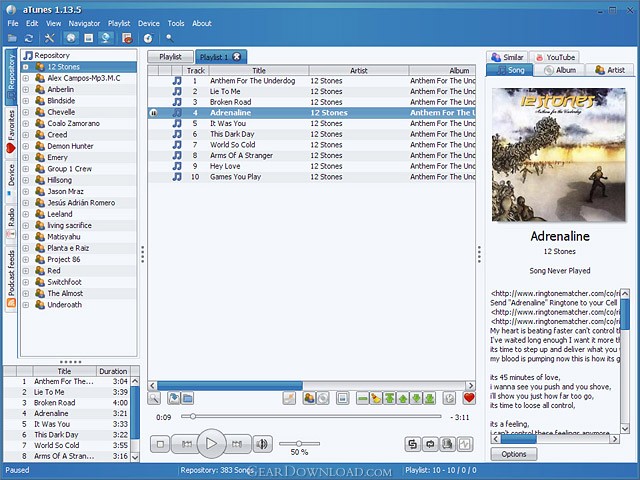Click the Artist context tab
The height and width of the screenshot is (480, 640).
click(x=610, y=70)
